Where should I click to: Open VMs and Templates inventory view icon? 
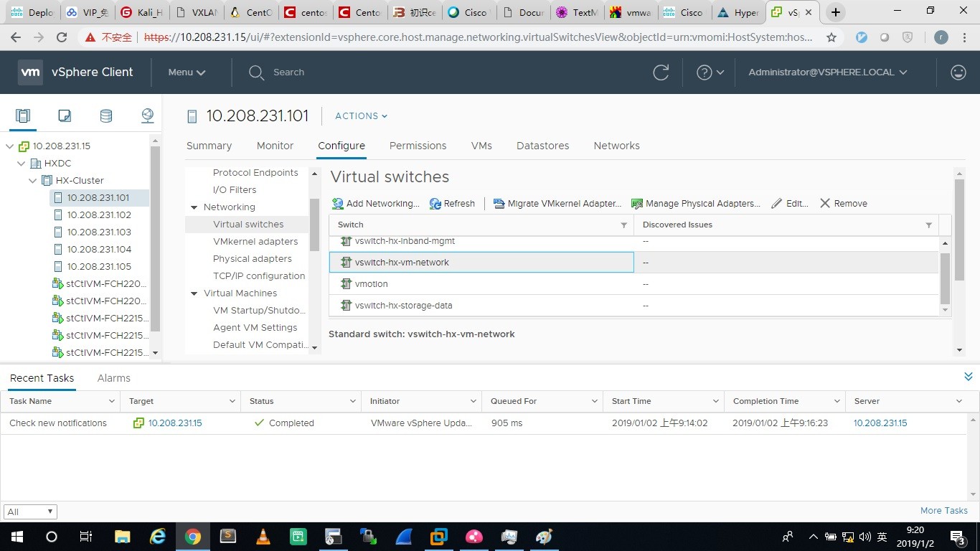pos(65,116)
